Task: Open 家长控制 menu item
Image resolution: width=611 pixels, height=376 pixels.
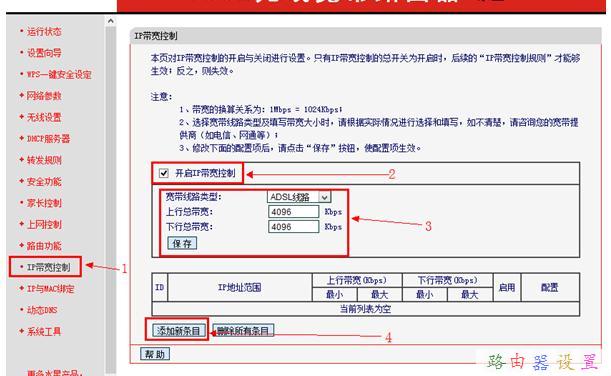Action: (44, 203)
